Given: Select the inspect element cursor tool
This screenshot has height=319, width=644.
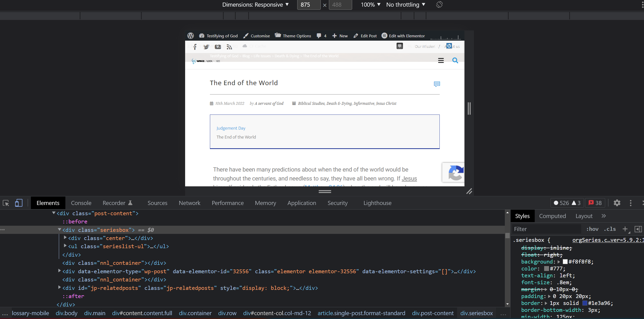Looking at the screenshot, I should click(6, 203).
